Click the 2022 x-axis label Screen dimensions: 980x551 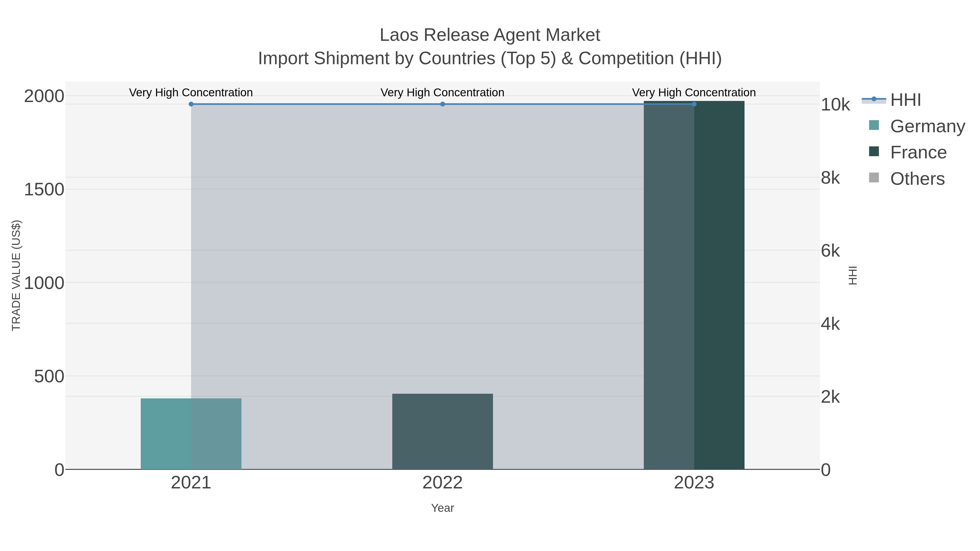click(x=442, y=483)
